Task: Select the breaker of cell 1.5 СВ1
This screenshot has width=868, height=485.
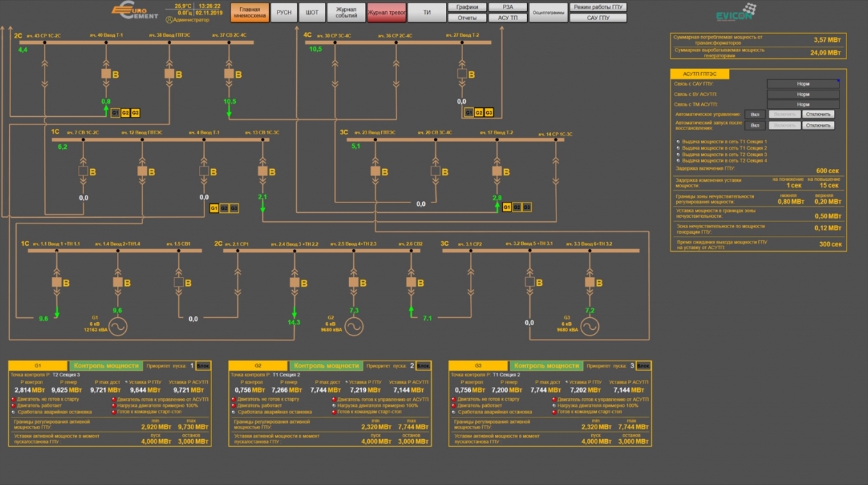Action: click(x=178, y=282)
